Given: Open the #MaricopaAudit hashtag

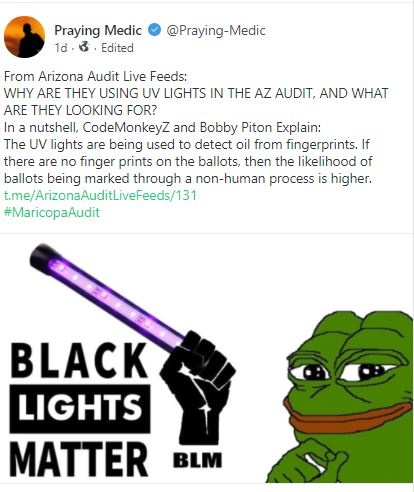Looking at the screenshot, I should tap(52, 212).
